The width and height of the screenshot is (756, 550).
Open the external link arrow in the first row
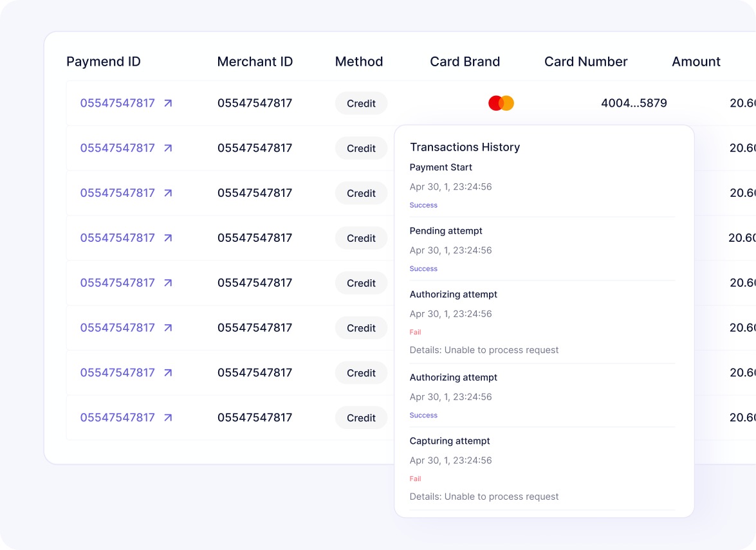[x=168, y=103]
